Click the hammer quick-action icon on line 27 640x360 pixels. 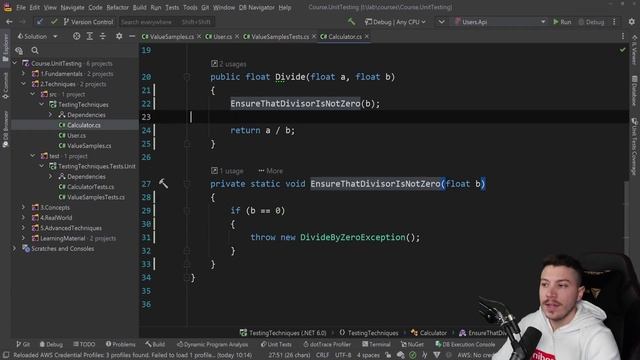(163, 184)
